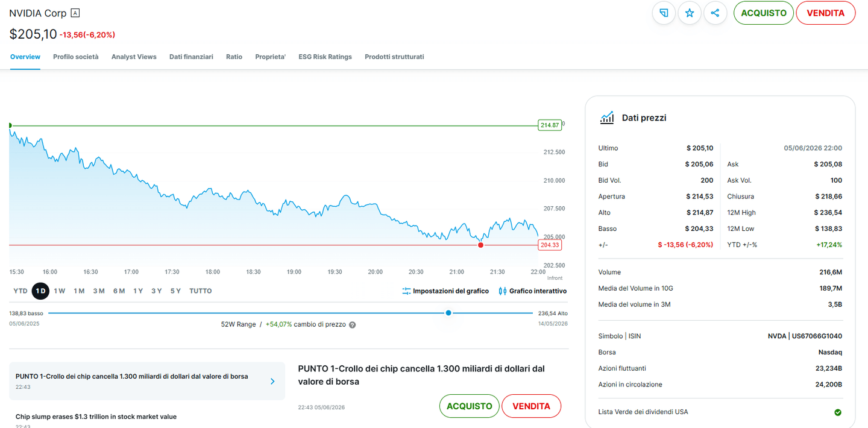The width and height of the screenshot is (868, 428).
Task: Select the Overview tab
Action: pos(25,57)
